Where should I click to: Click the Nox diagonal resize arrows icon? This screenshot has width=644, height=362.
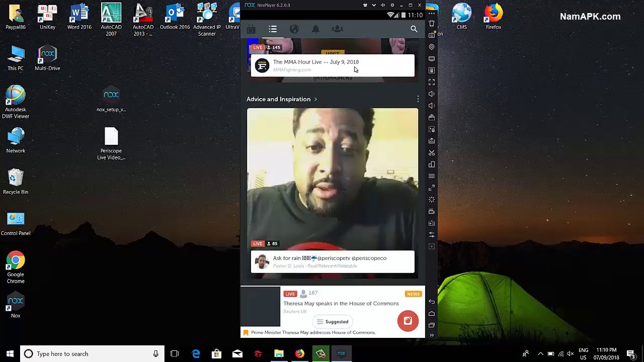pyautogui.click(x=432, y=188)
